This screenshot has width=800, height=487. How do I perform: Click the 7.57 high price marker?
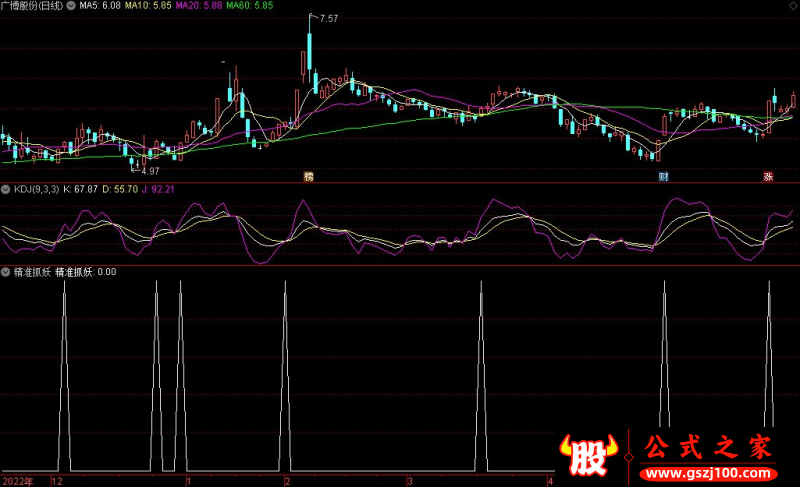pyautogui.click(x=328, y=19)
